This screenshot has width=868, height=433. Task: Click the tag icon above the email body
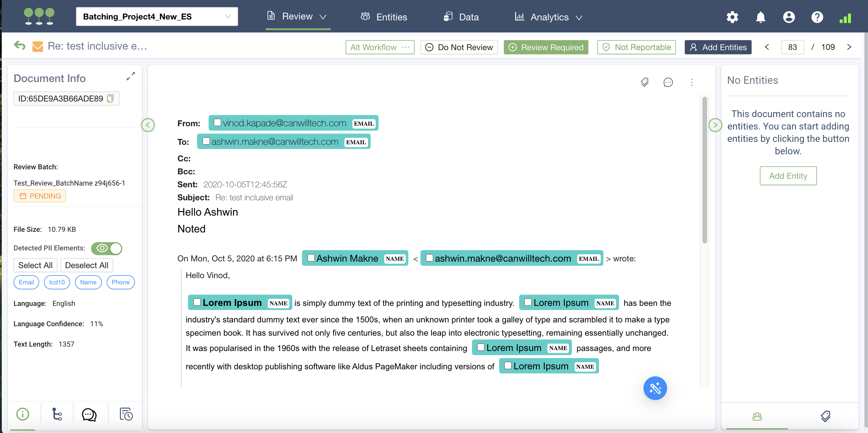coord(644,82)
